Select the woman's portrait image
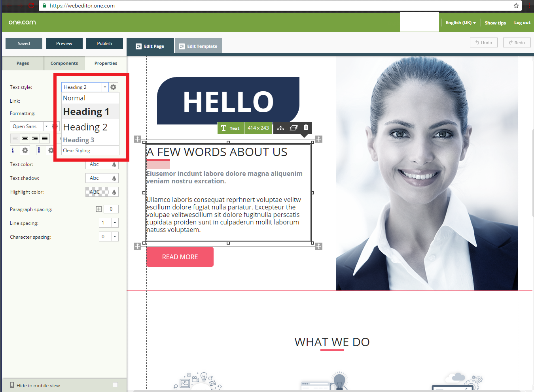Viewport: 534px width, 392px height. pos(427,173)
